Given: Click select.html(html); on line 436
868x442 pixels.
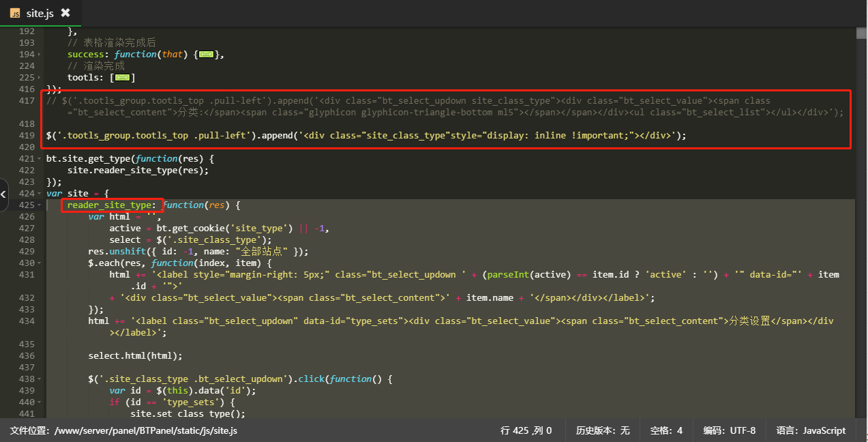Looking at the screenshot, I should pos(136,356).
